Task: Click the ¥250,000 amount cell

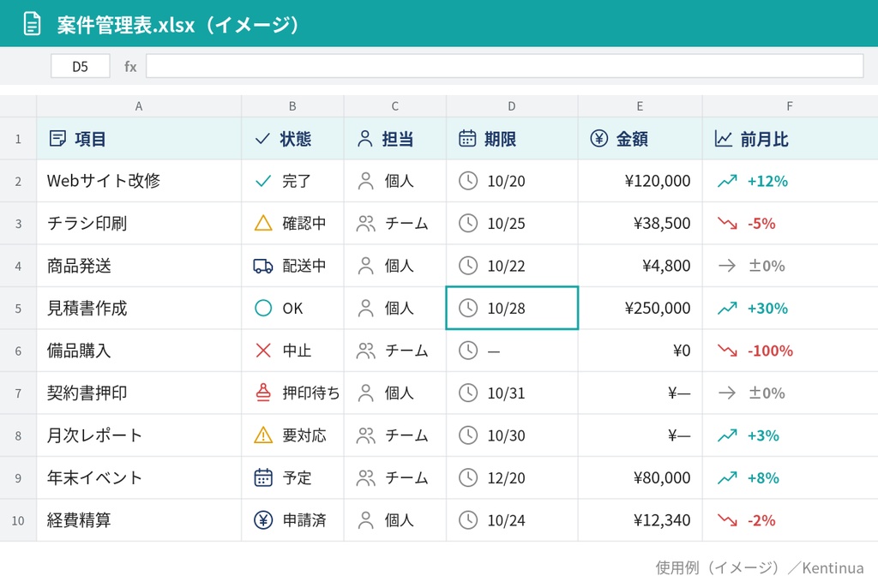Action: point(640,308)
